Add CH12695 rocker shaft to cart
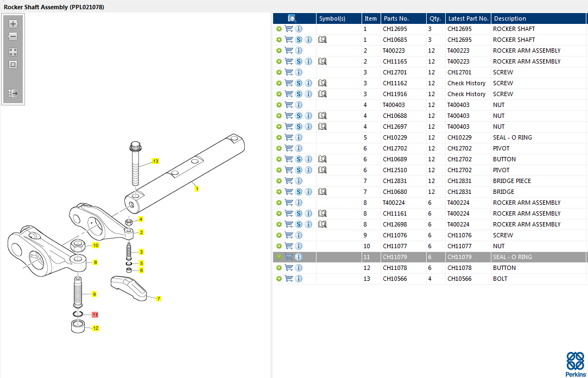 [289, 29]
